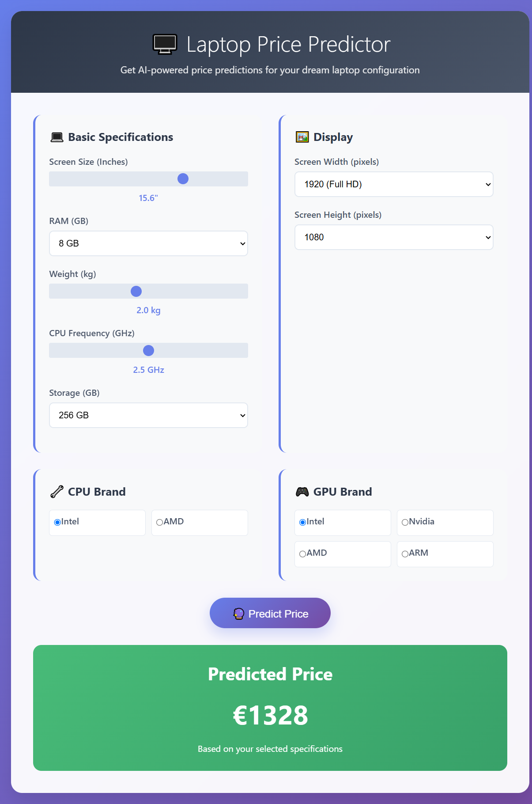Select the AMD GPU brand option
This screenshot has width=532, height=804.
click(x=303, y=554)
